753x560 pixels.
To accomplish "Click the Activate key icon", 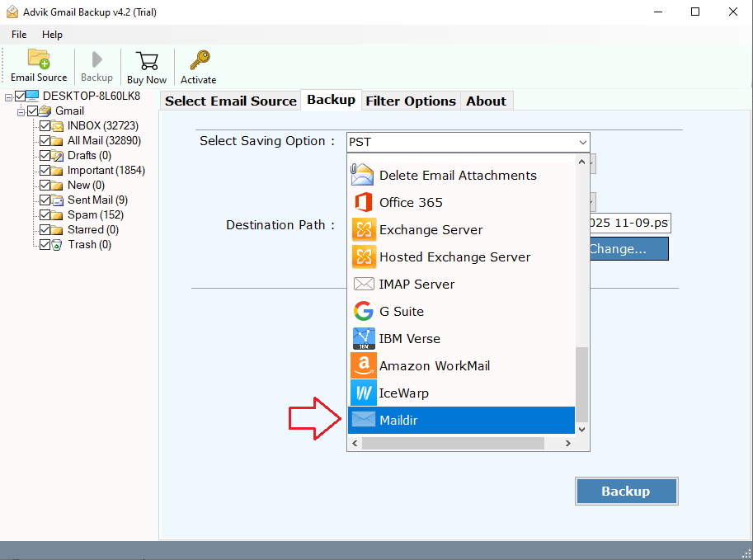I will 200,60.
